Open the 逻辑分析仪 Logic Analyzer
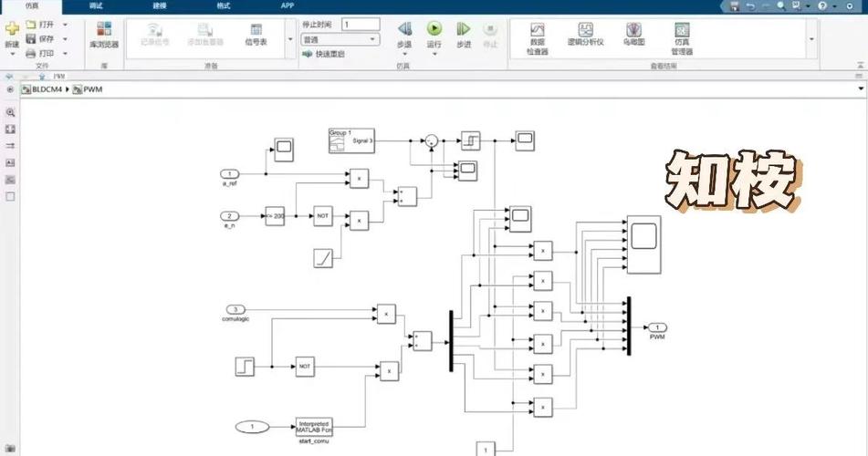The width and height of the screenshot is (868, 456). coord(585,36)
